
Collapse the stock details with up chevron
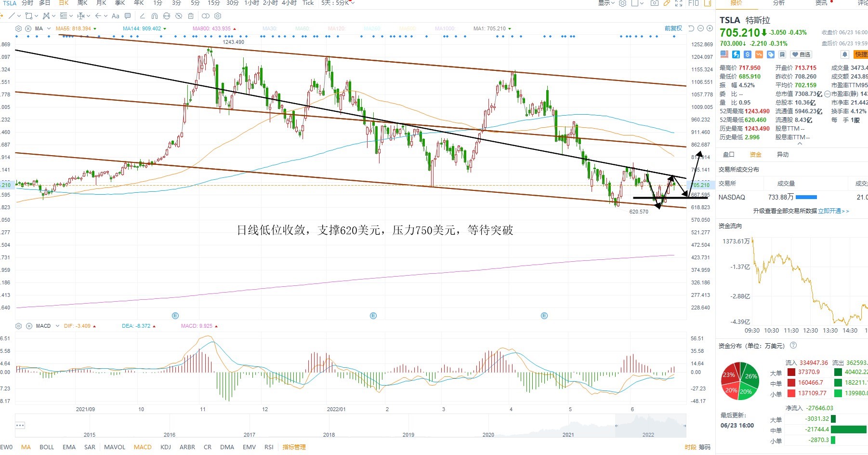pos(800,144)
